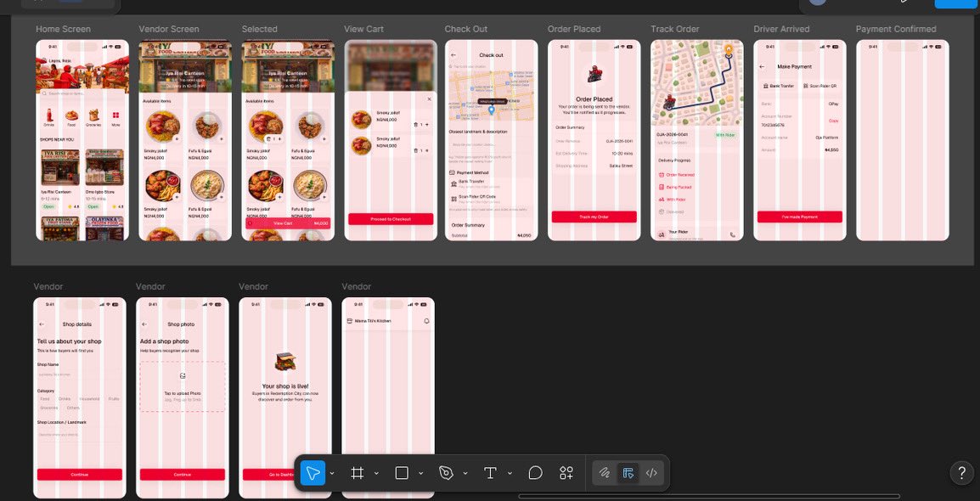Click Vendor label above Shop photo frame
980x501 pixels.
[150, 287]
